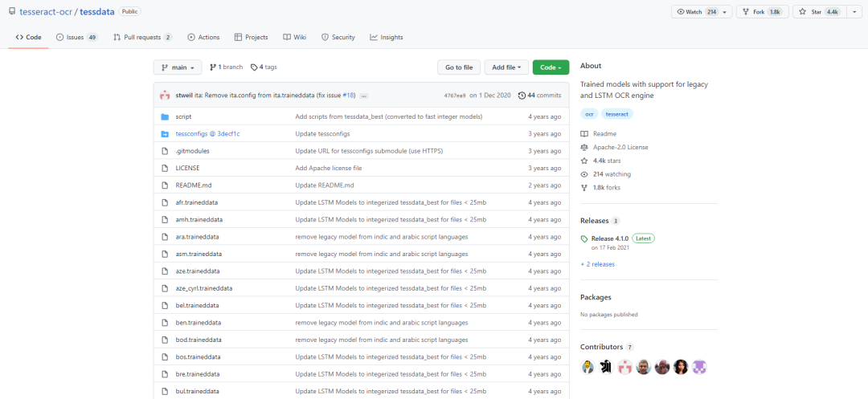This screenshot has height=399, width=868.
Task: Switch to the Code tab
Action: coord(29,37)
